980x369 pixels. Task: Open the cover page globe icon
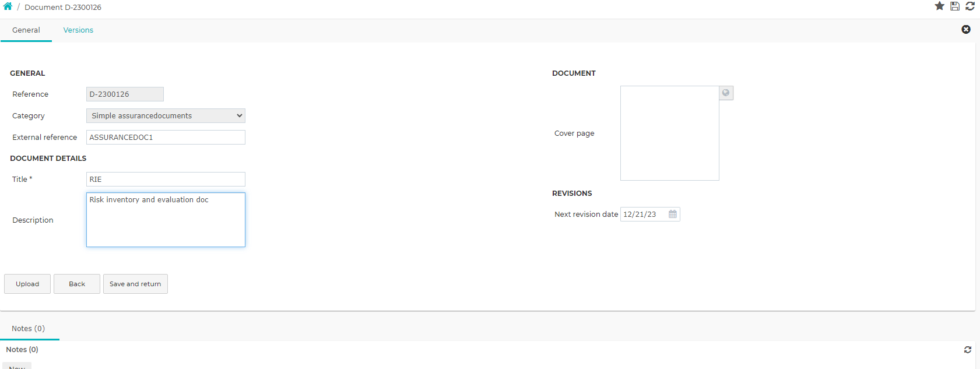tap(726, 93)
